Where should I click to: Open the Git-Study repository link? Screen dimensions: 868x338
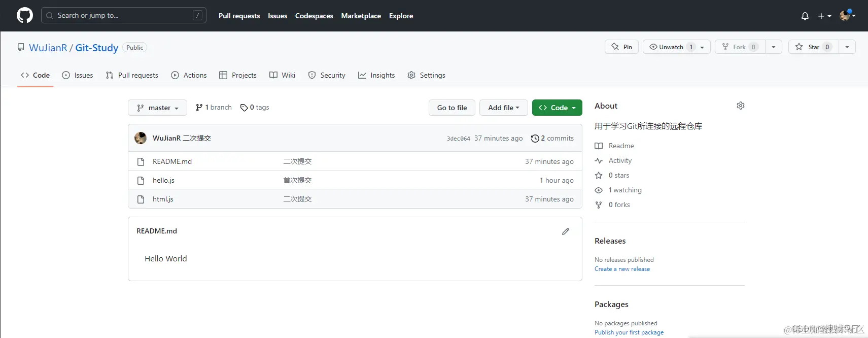[x=96, y=48]
